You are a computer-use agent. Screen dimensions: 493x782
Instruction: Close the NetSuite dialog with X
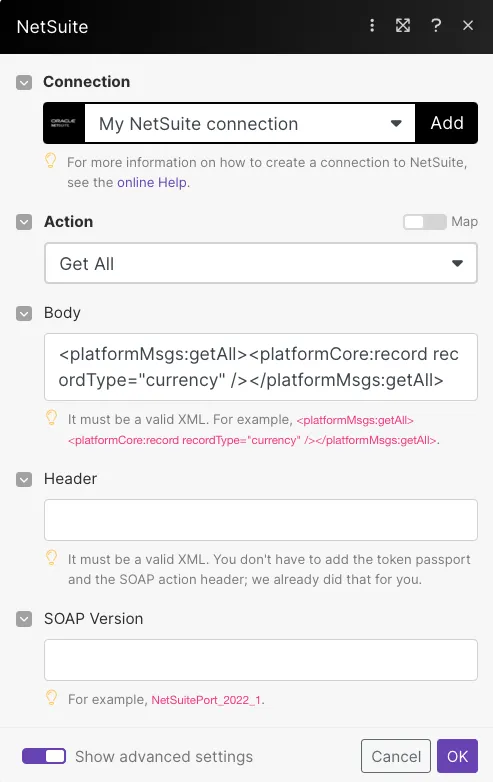(x=468, y=25)
